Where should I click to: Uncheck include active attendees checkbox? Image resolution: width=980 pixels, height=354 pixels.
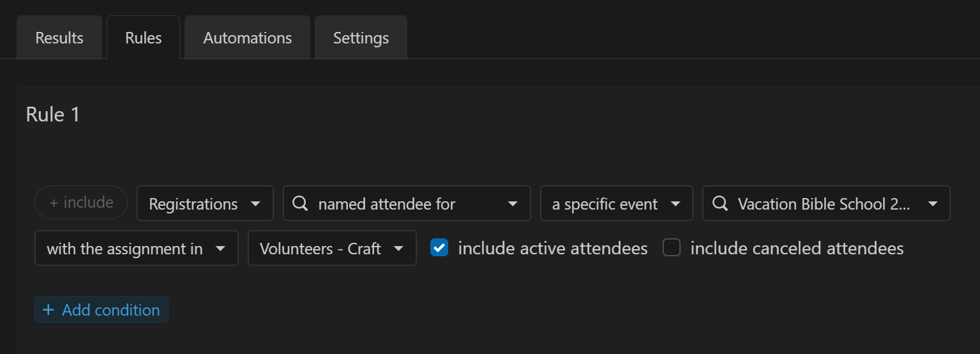[439, 247]
